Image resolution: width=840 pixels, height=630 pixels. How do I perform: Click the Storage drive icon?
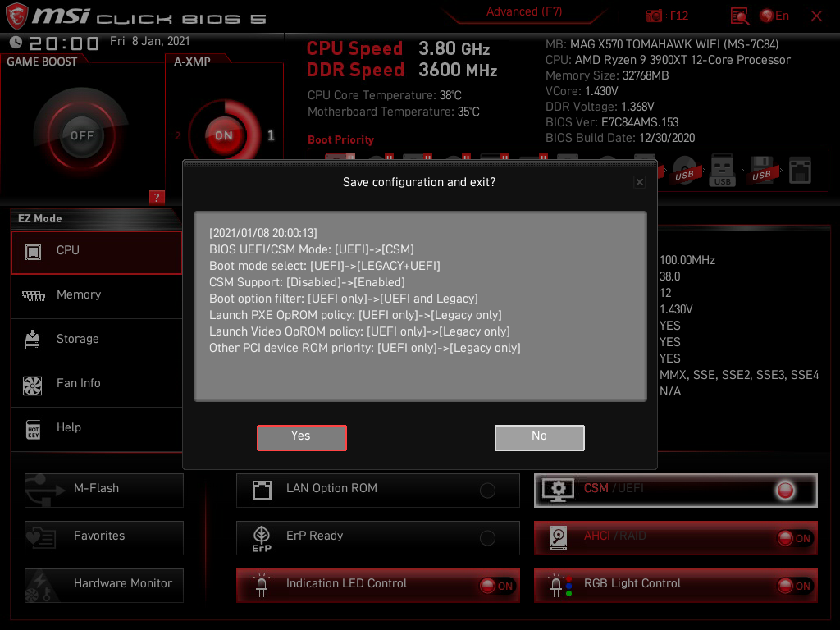point(33,340)
